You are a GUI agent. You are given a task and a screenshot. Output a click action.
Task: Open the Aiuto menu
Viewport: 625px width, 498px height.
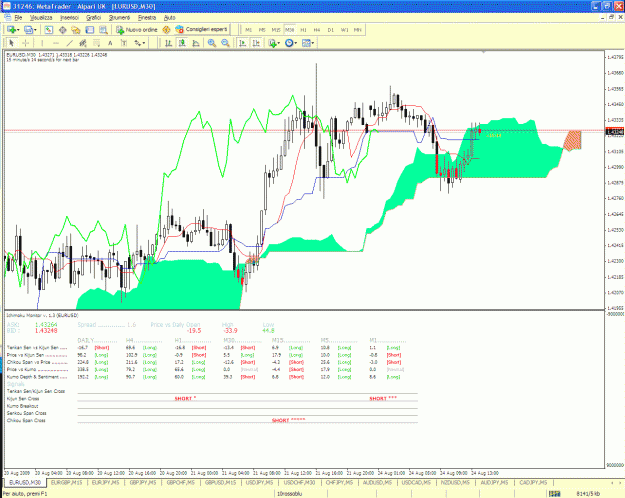[x=169, y=18]
